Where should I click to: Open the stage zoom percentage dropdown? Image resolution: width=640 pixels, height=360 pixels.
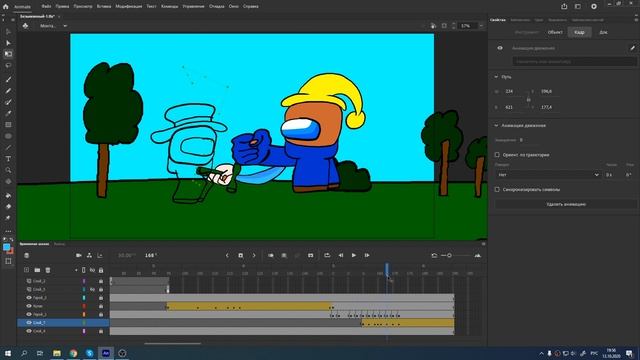point(481,26)
